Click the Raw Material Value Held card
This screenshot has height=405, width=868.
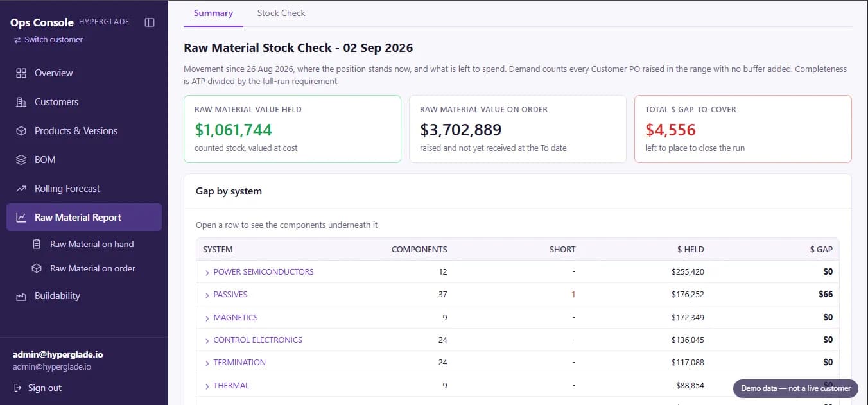292,129
